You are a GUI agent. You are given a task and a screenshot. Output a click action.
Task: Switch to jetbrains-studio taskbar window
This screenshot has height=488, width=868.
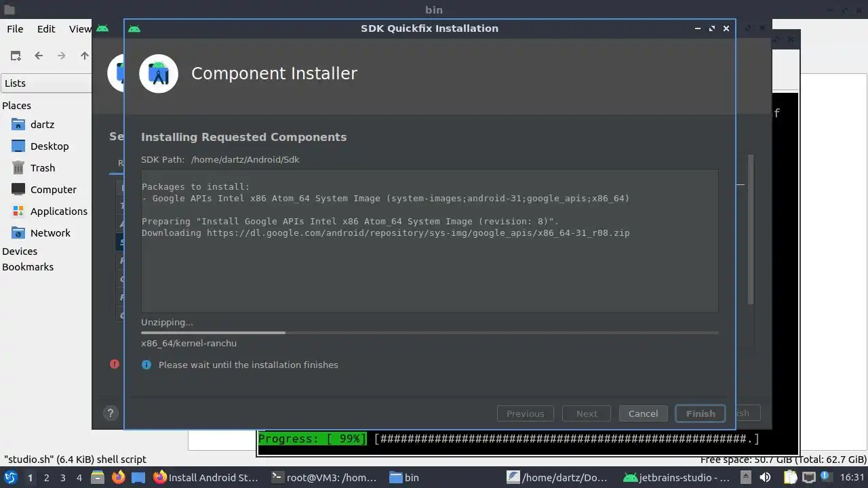[x=677, y=477]
